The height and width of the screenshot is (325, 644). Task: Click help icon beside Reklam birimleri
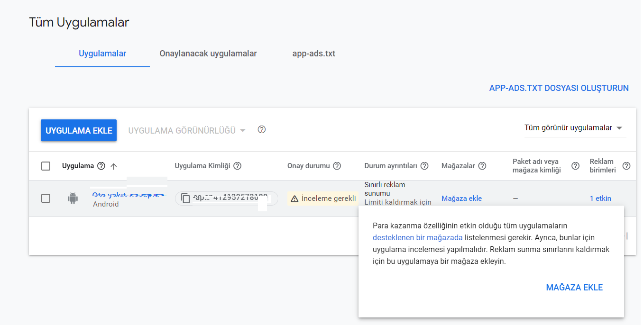coord(626,166)
